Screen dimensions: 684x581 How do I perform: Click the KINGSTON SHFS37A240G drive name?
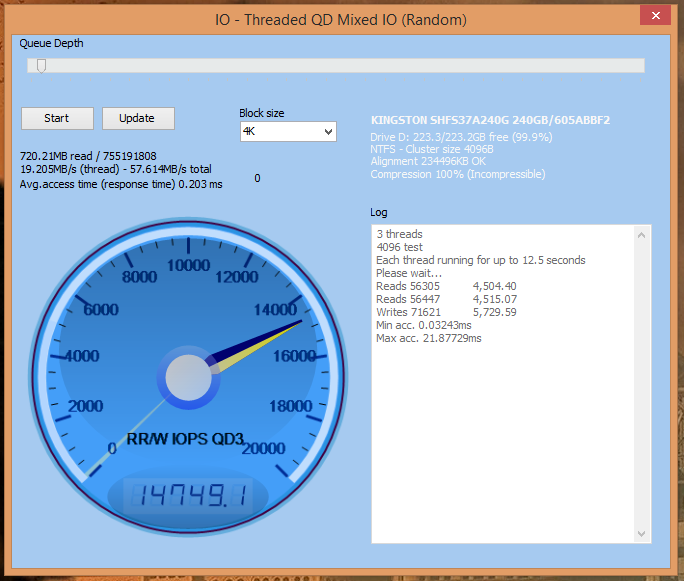pyautogui.click(x=490, y=120)
